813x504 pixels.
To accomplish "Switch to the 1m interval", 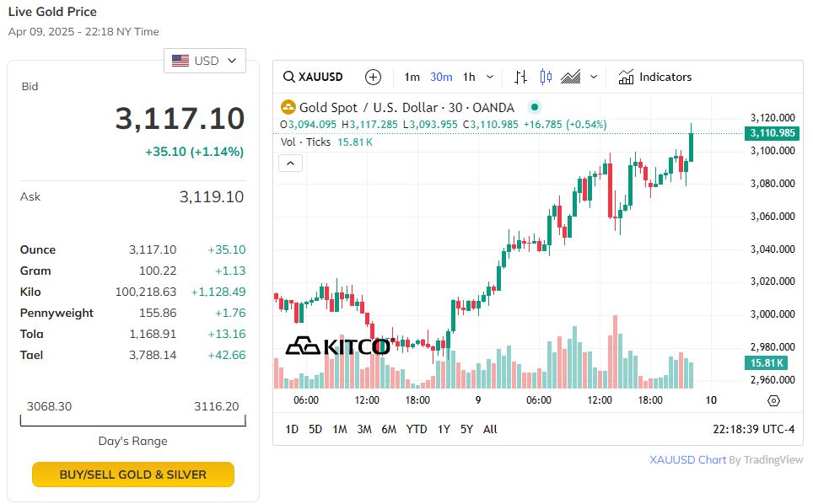I will [412, 78].
